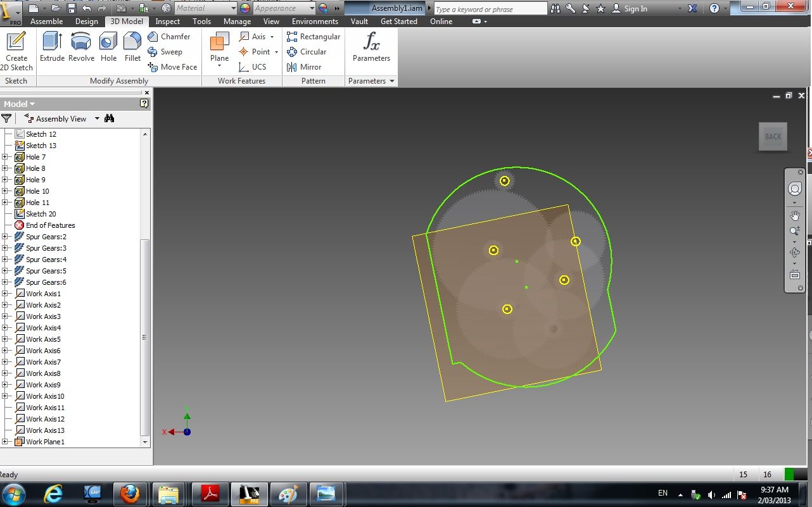This screenshot has height=507, width=812.
Task: Click the Rectangular pattern button
Action: coord(314,37)
